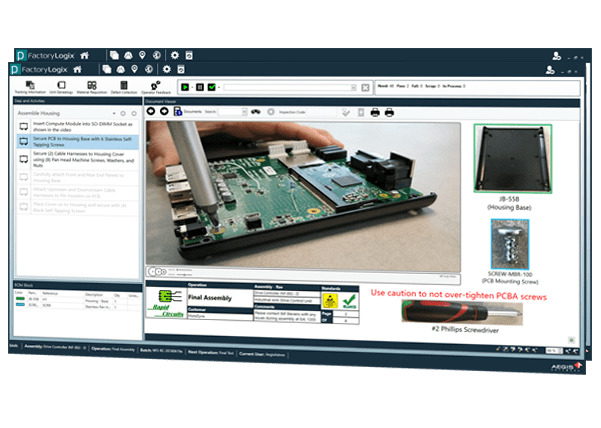This screenshot has width=601, height=428.
Task: Click green checkmark complete button
Action: pos(213,88)
